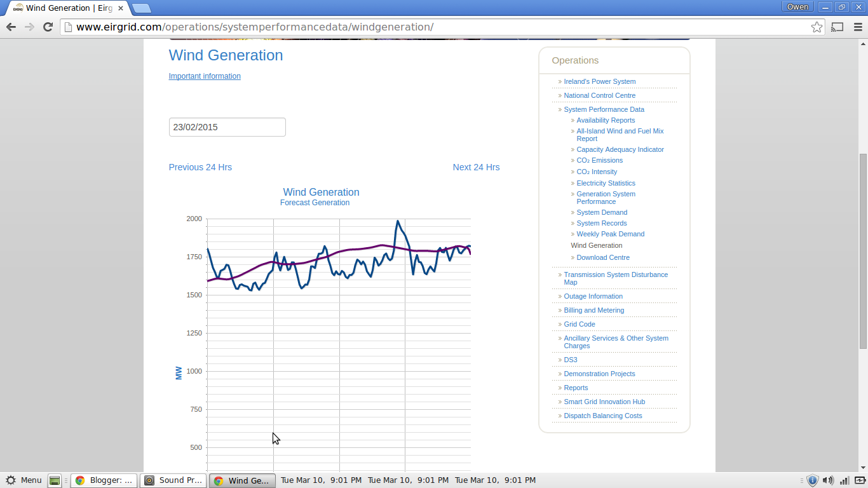Open National Control Centre link
Image resolution: width=868 pixels, height=488 pixels.
(x=600, y=95)
